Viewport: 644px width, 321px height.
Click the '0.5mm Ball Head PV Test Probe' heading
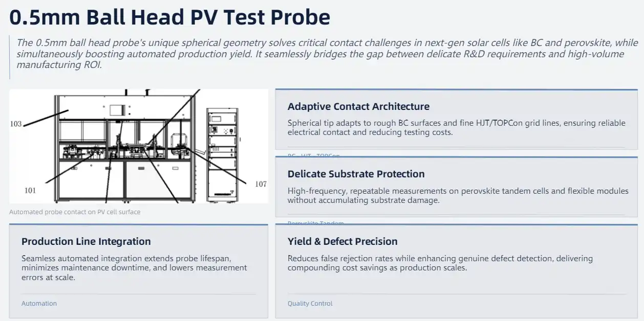[x=170, y=17]
